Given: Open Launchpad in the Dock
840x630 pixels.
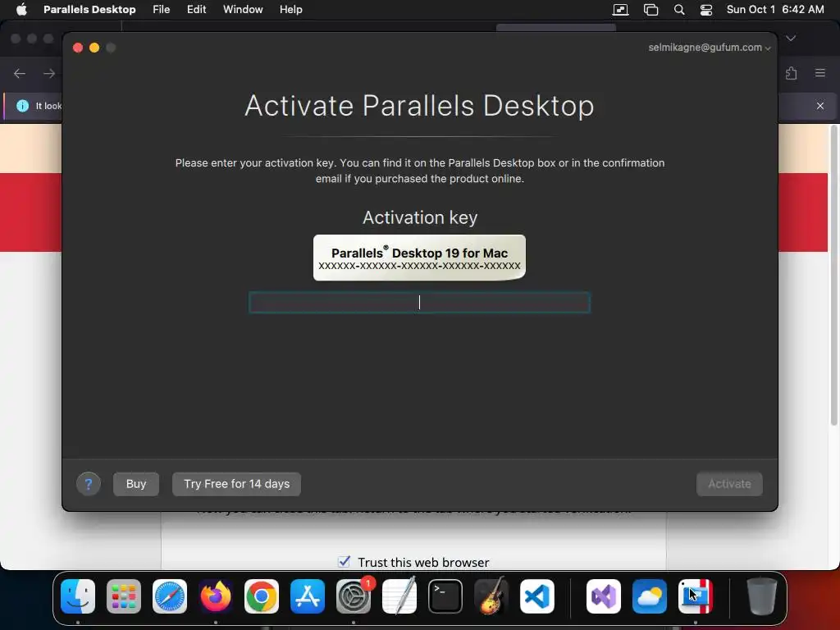Looking at the screenshot, I should click(124, 596).
